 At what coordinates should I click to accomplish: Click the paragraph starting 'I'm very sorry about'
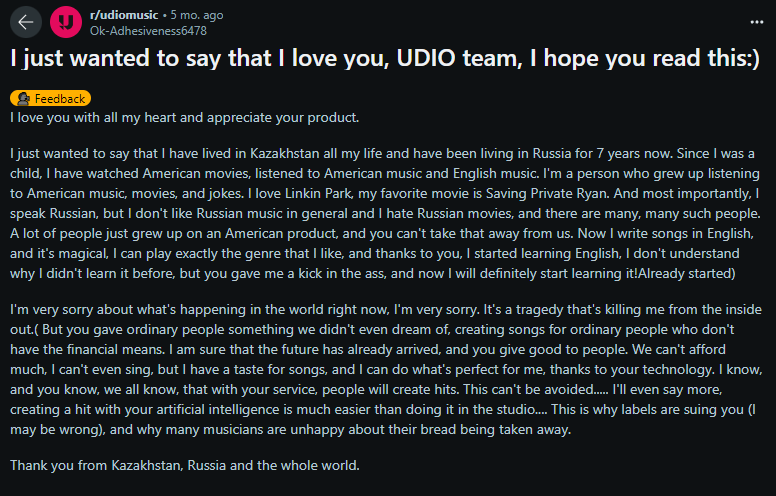pyautogui.click(x=386, y=369)
